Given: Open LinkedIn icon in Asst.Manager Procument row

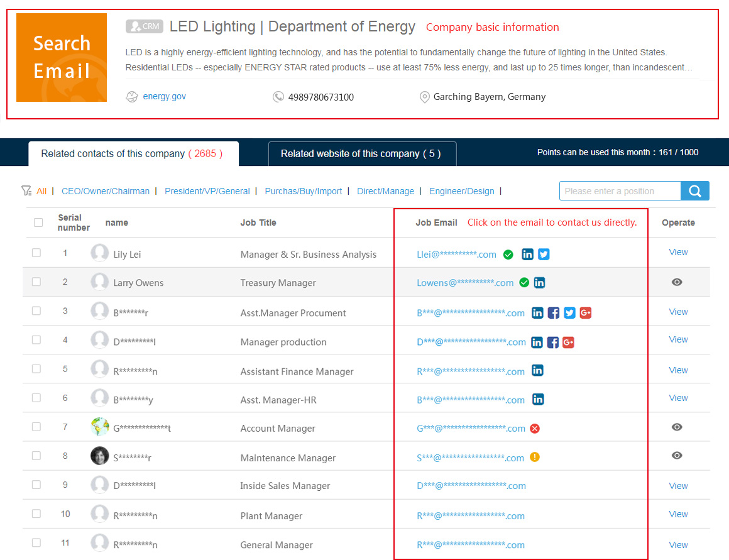Looking at the screenshot, I should (537, 312).
